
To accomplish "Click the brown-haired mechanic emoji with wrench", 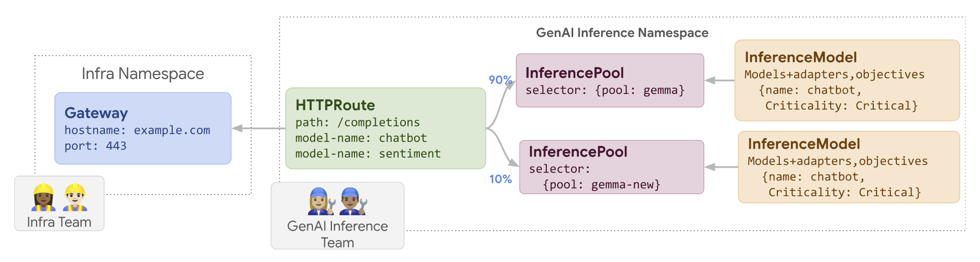I will 353,201.
